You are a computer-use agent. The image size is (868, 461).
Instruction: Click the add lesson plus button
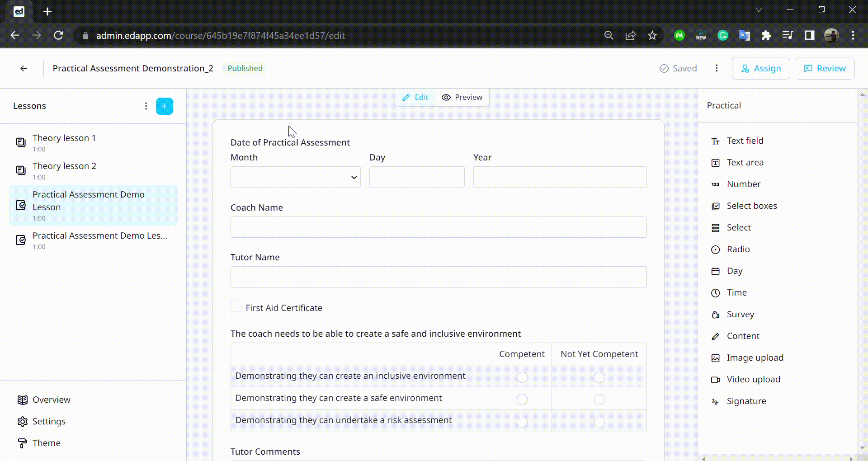pos(164,106)
